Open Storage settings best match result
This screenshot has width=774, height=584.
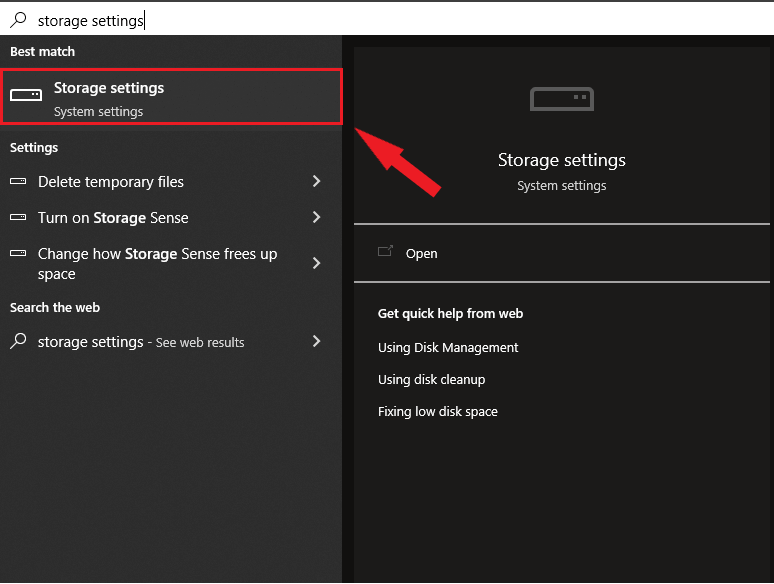pyautogui.click(x=171, y=97)
